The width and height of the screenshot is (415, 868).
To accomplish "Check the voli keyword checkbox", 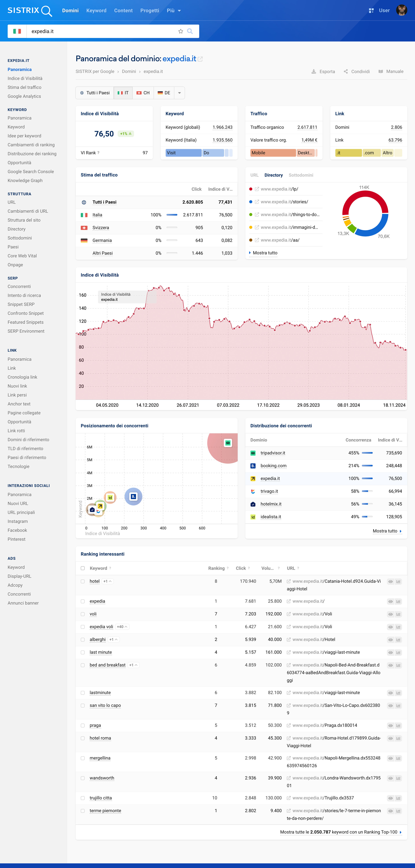I will tap(83, 614).
